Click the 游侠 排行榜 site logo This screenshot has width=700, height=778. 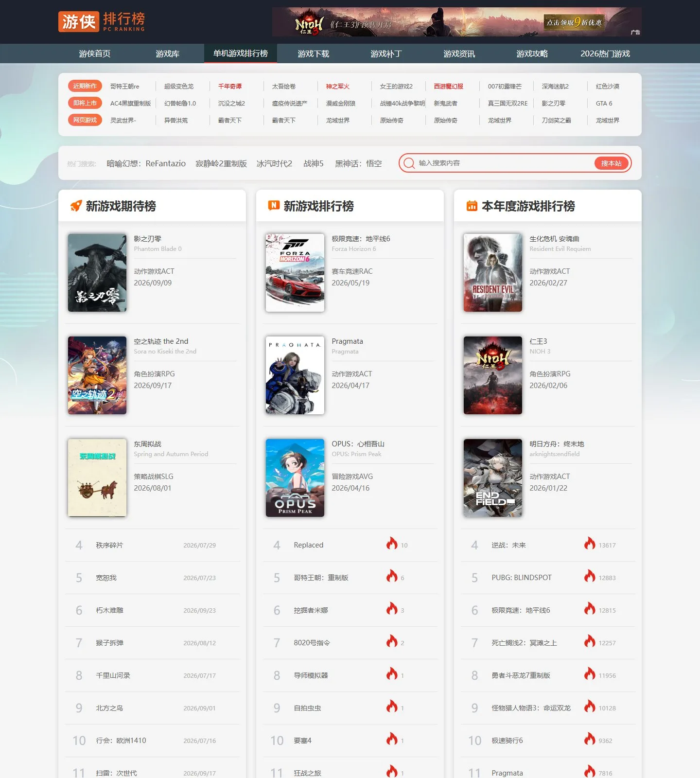(102, 22)
